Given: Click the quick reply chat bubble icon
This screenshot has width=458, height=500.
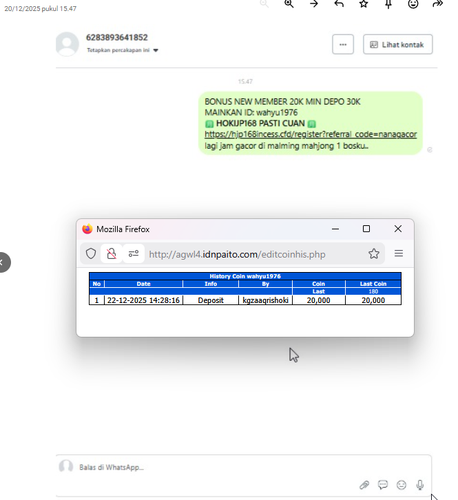Looking at the screenshot, I should click(x=383, y=485).
